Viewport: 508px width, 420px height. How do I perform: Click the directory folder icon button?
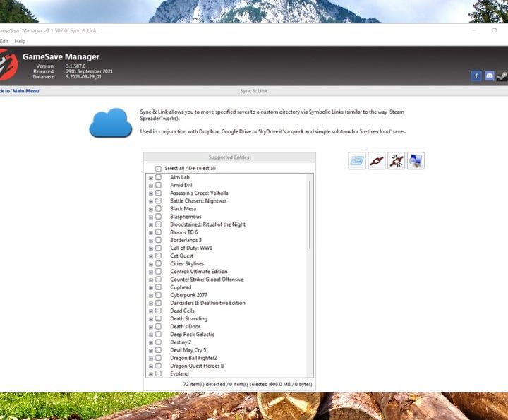357,161
